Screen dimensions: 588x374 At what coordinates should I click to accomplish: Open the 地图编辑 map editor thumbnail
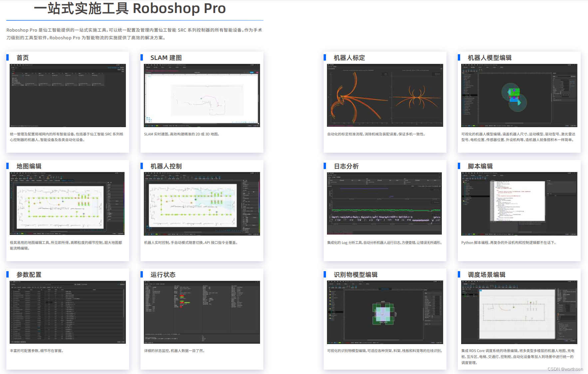coord(68,204)
